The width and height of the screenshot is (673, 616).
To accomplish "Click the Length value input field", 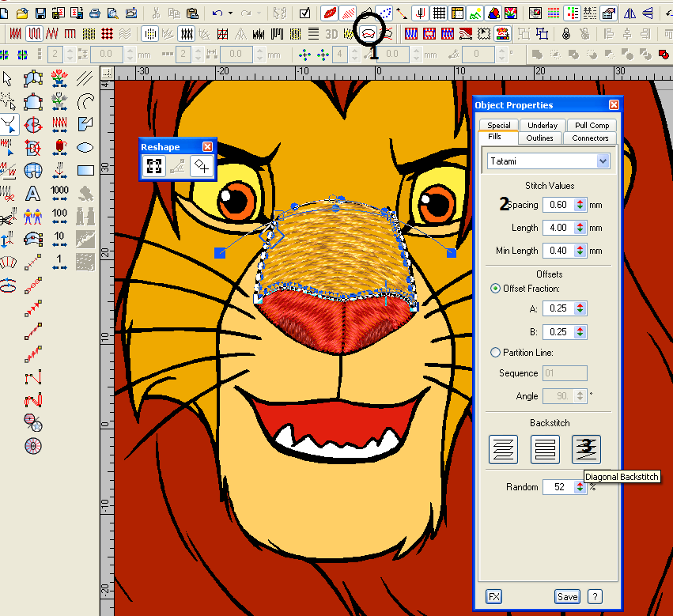I will 558,228.
